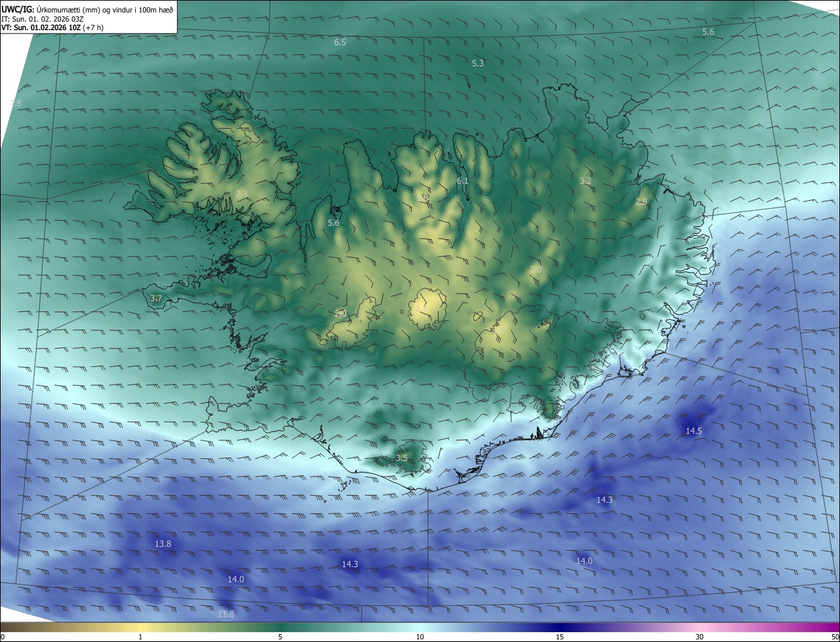Click the colorbar tick label 30
Viewport: 840px width, 642px height.
tap(700, 637)
